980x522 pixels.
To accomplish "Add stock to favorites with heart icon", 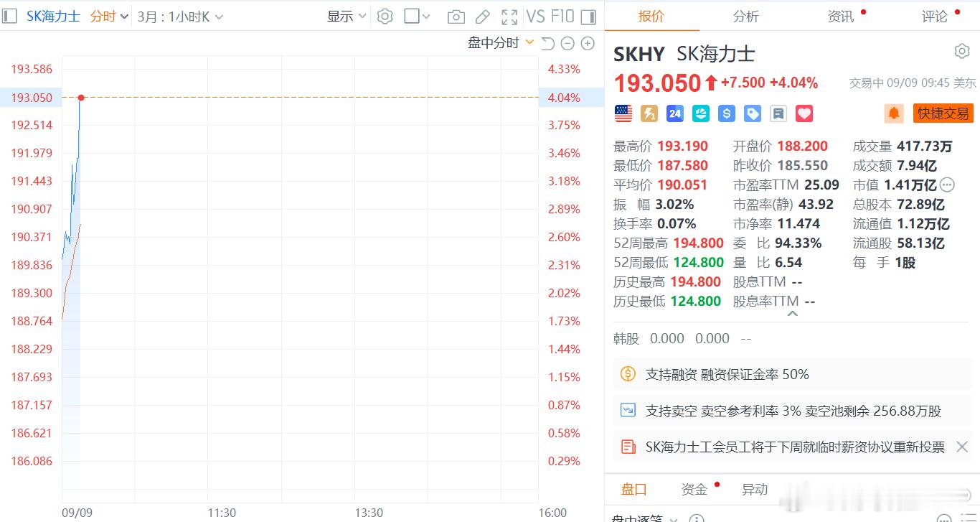I will click(x=804, y=113).
